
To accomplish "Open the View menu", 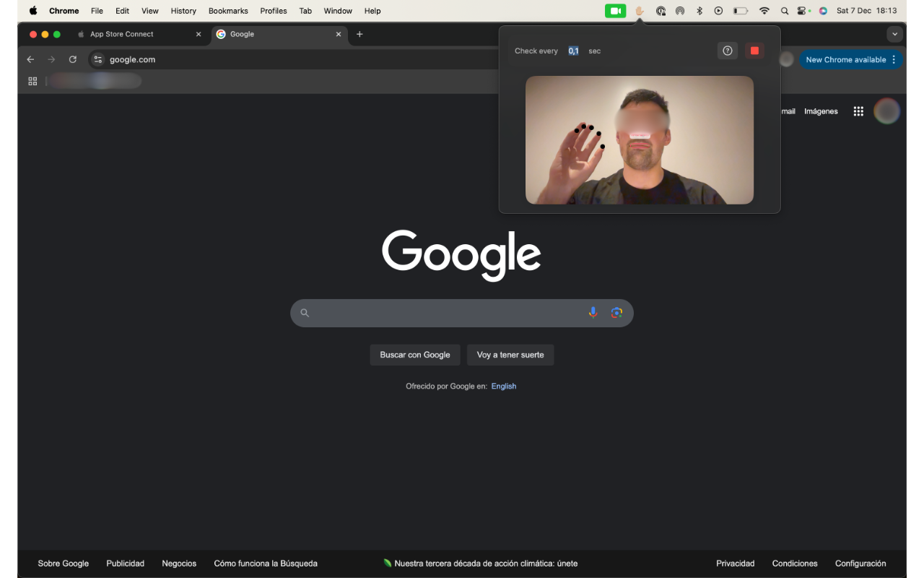I will tap(149, 11).
